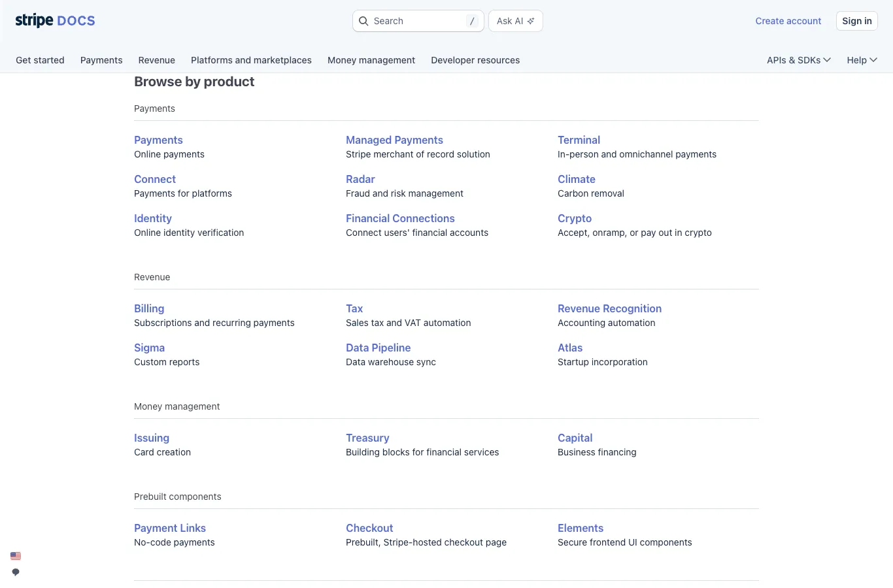Open the Issuing product link
The image size is (893, 588).
[152, 438]
